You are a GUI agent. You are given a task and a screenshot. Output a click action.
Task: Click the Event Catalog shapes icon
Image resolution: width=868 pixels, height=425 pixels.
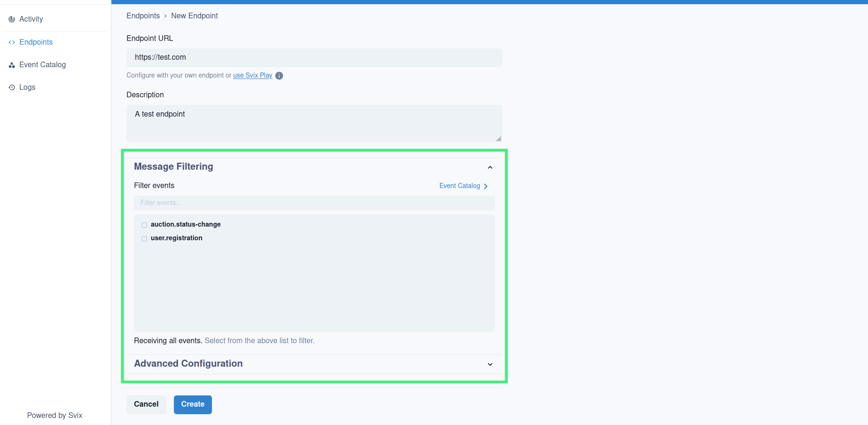coord(12,65)
